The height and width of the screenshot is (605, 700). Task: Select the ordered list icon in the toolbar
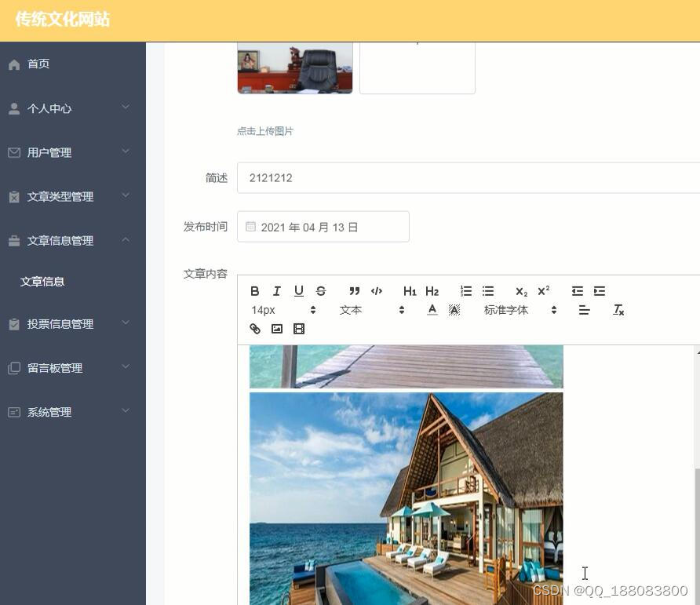pyautogui.click(x=466, y=290)
